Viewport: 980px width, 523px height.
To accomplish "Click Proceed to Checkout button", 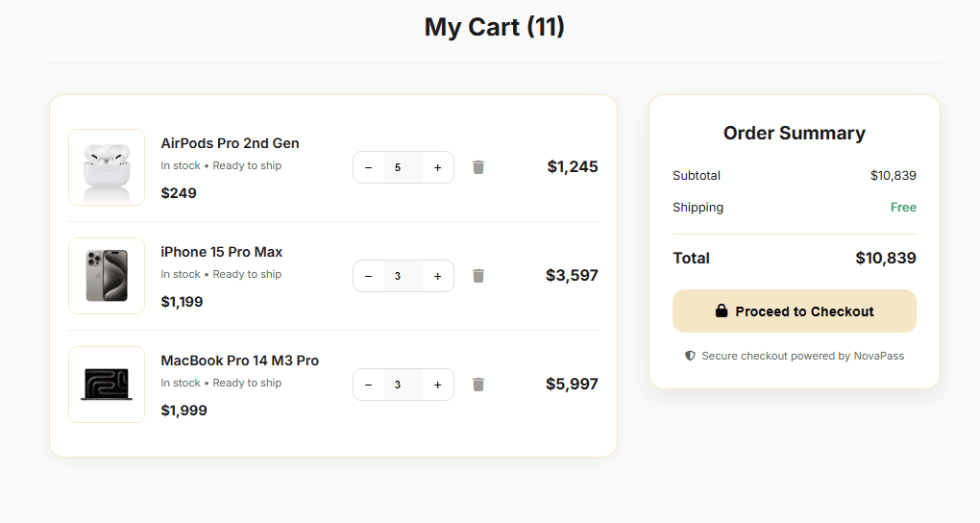I will pos(795,311).
